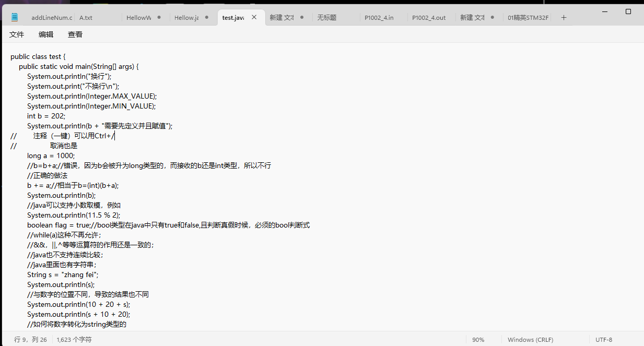Open the 编辑 menu
This screenshot has width=644, height=346.
pos(46,34)
